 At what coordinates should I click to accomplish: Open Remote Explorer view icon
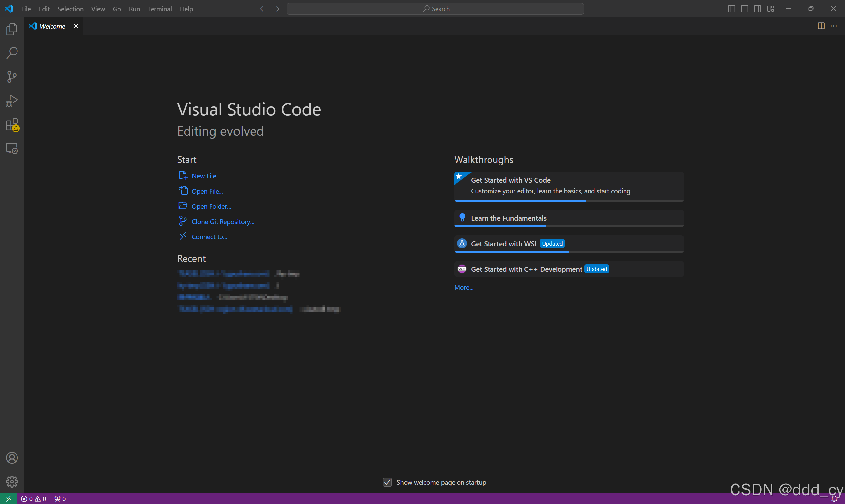(12, 148)
